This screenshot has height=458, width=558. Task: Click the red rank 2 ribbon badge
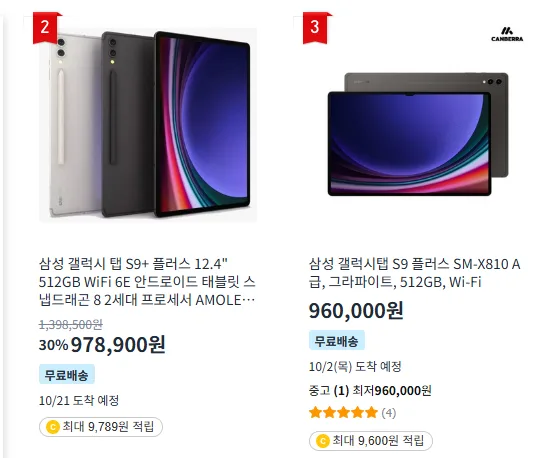(x=46, y=28)
